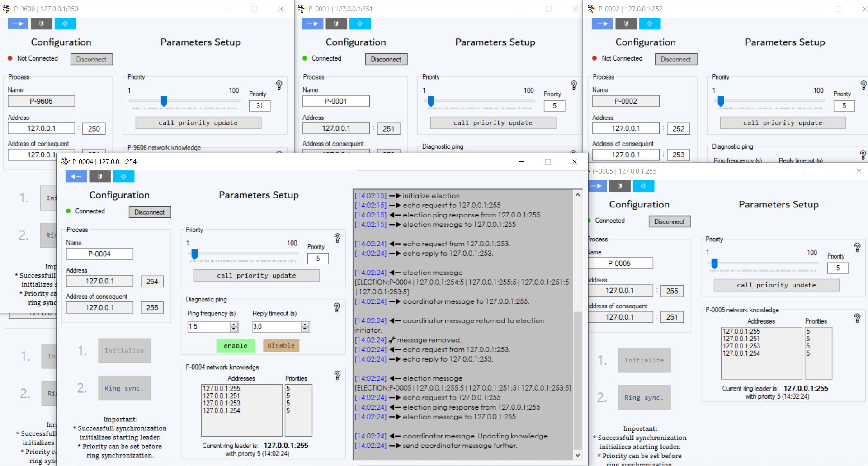Decrease Reply timeout with stepper down arrow
868x466 pixels.
[x=305, y=329]
